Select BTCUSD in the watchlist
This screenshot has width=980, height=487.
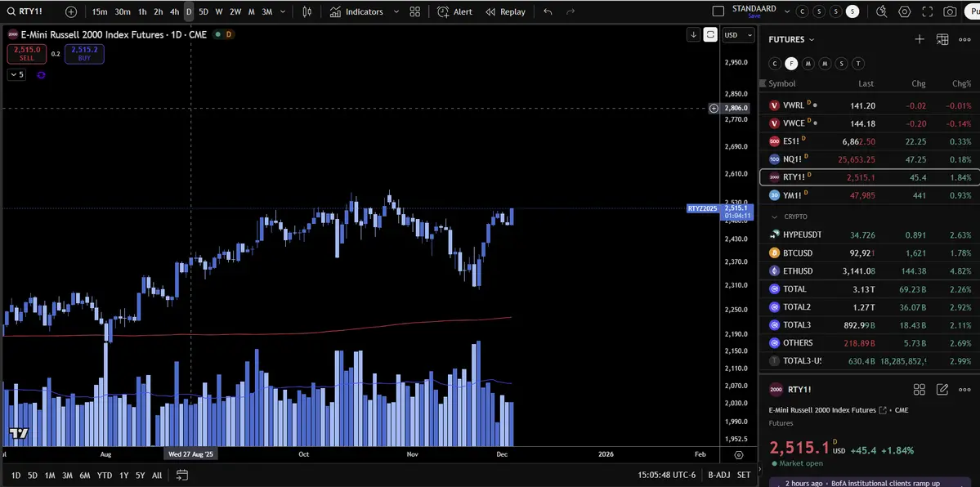(870, 253)
